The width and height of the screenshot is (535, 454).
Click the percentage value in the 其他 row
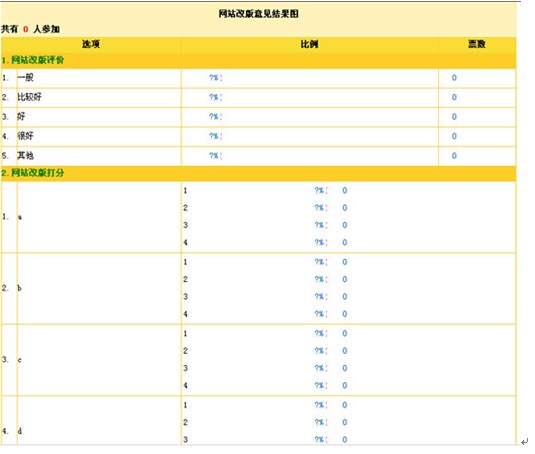click(215, 156)
